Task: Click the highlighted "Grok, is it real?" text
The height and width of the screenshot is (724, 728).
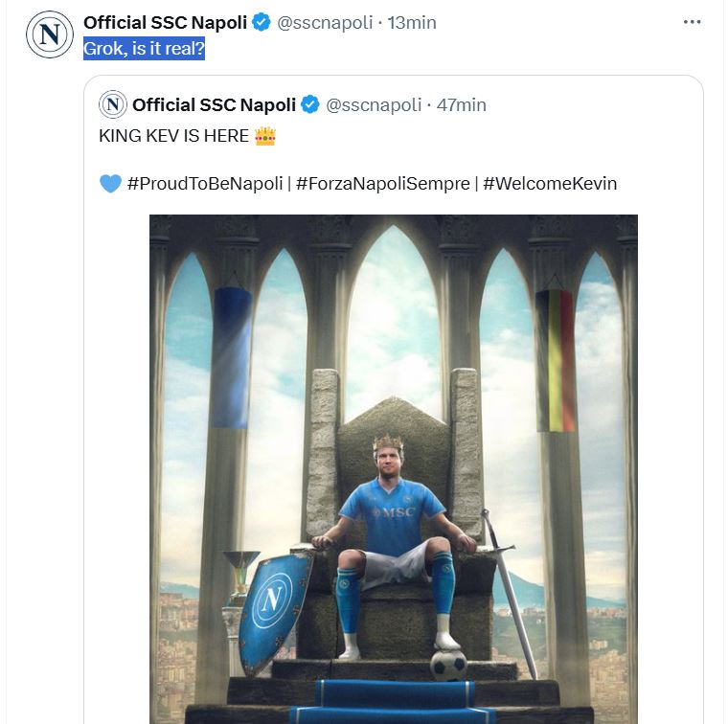Action: 144,49
